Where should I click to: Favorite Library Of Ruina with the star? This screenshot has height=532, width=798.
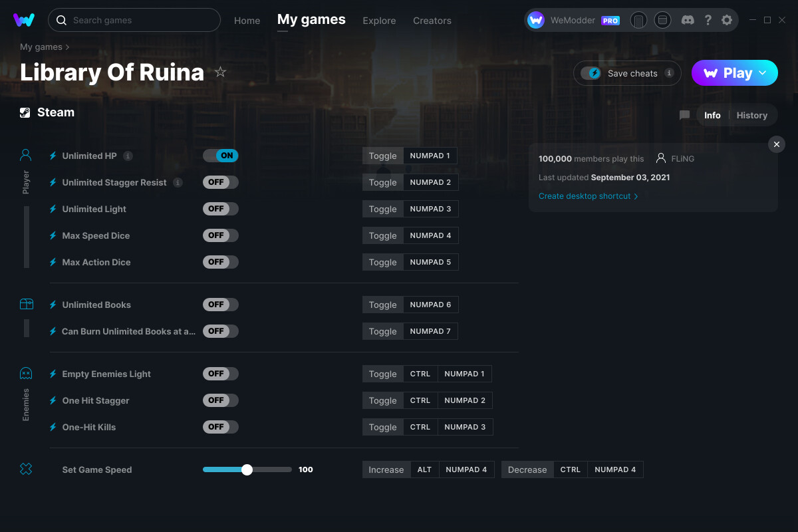[221, 72]
